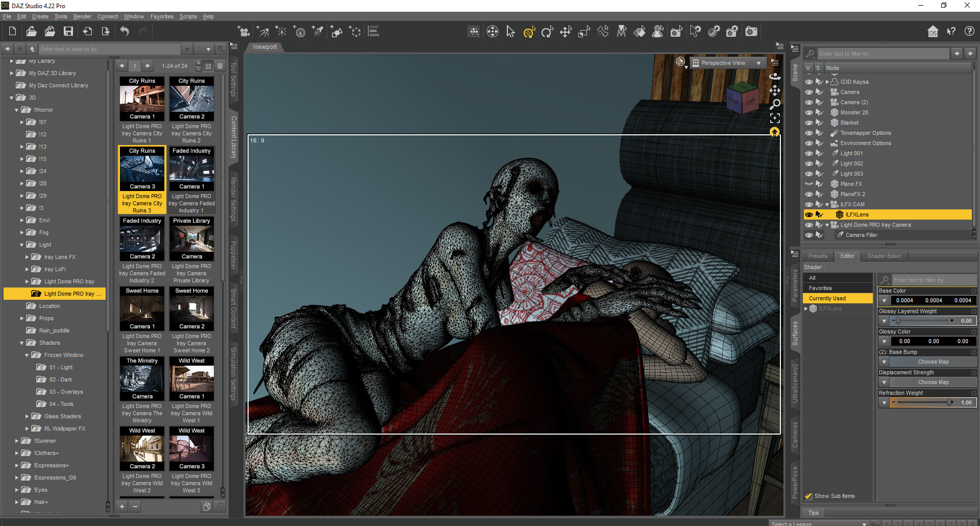Expand the Iray Lens FX folder

coord(27,257)
